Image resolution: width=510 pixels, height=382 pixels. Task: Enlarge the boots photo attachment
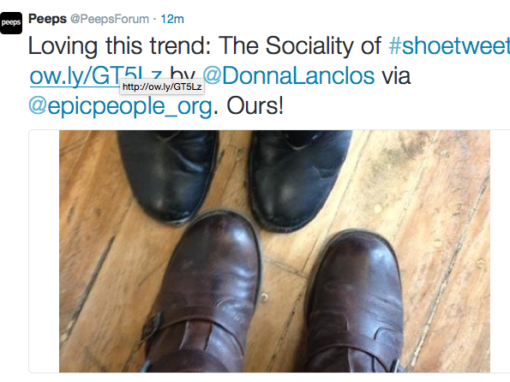pyautogui.click(x=274, y=251)
